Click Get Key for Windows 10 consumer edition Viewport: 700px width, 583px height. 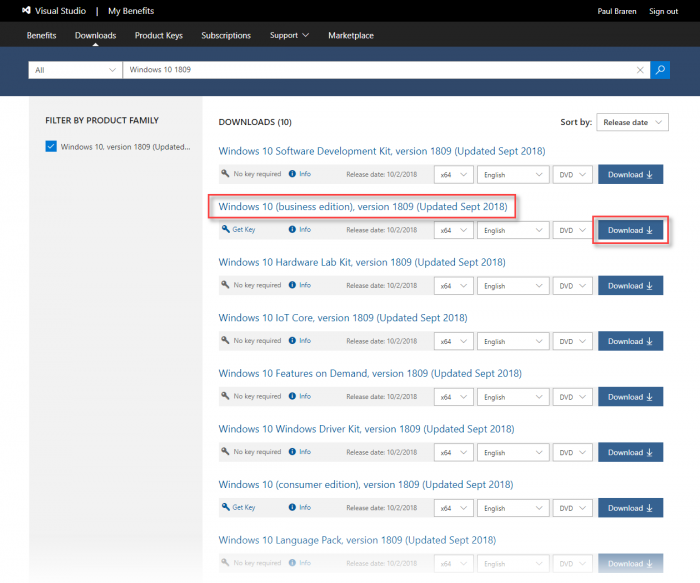244,508
